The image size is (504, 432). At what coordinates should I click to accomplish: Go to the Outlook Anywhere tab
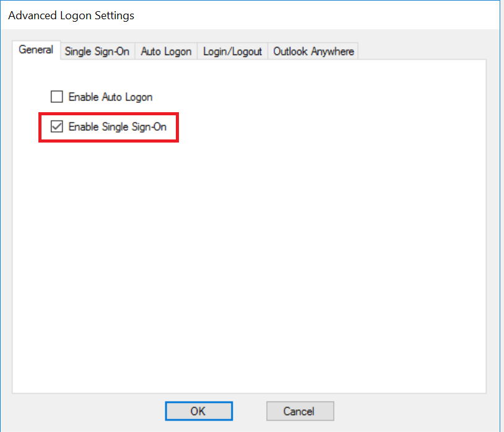click(313, 51)
